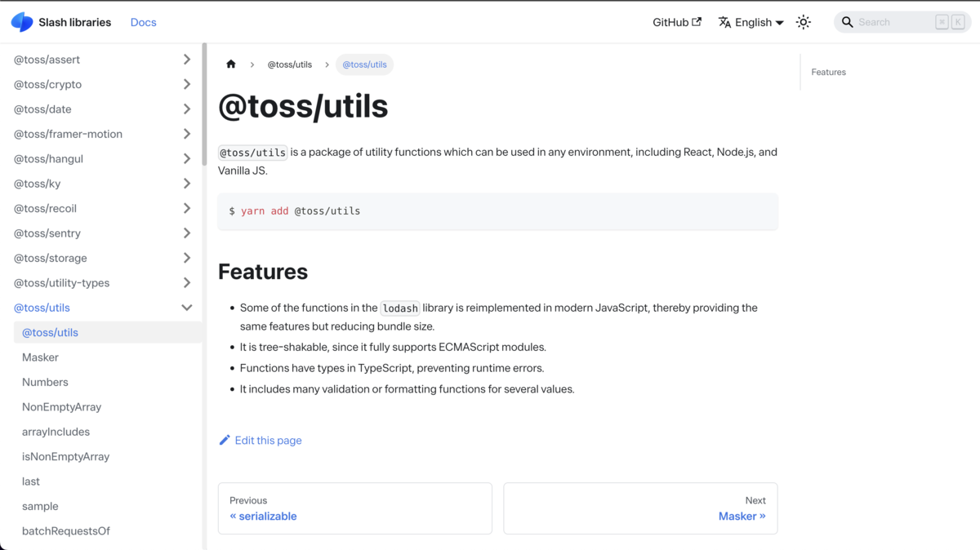Jump to Features via the right outline

coord(828,72)
